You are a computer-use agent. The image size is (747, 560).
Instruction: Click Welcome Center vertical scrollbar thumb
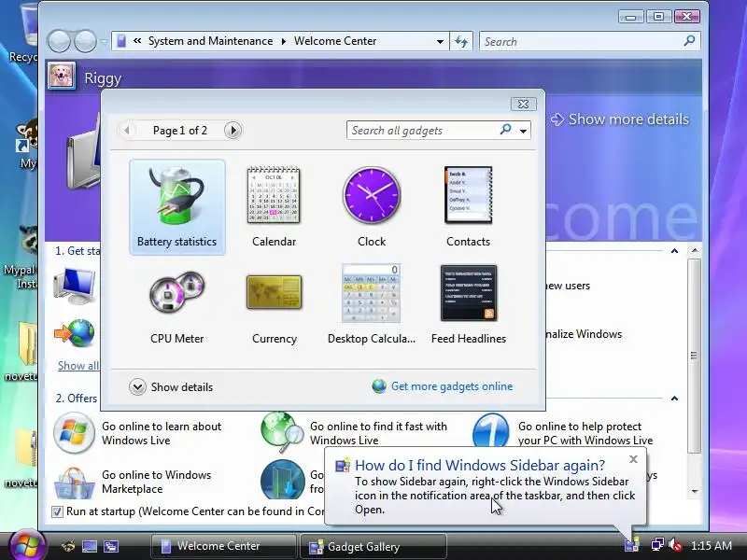click(x=694, y=356)
